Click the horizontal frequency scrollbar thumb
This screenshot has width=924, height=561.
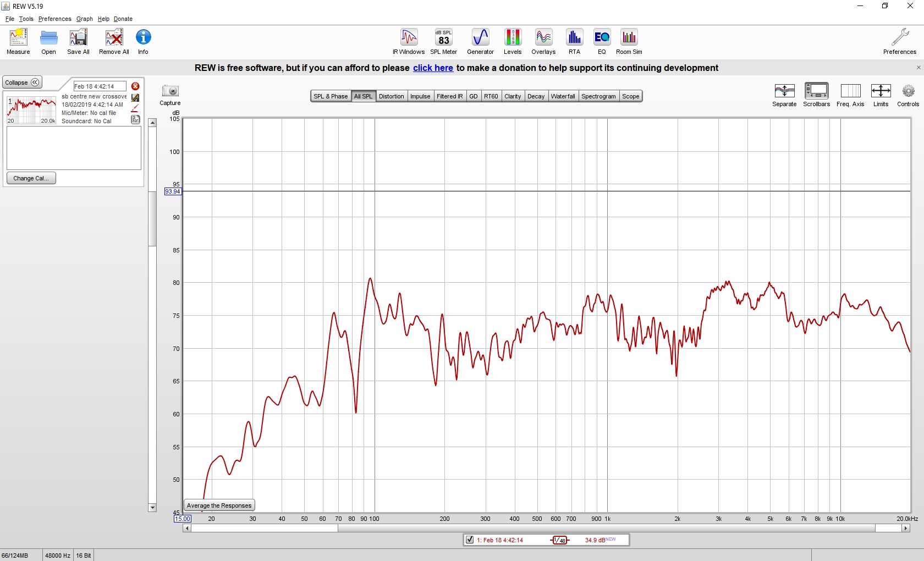[x=606, y=528]
